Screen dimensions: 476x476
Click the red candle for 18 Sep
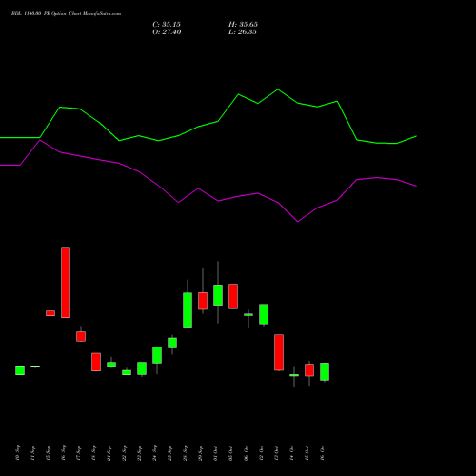point(96,362)
